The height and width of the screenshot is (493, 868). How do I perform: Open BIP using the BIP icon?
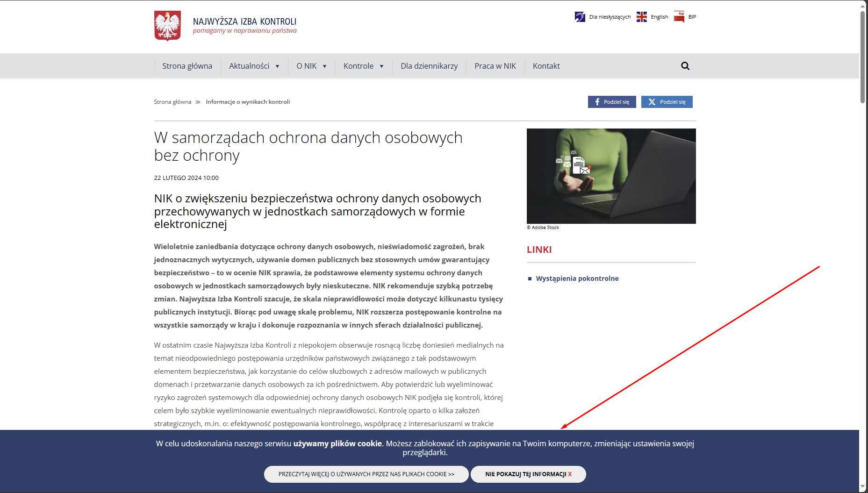tap(679, 16)
